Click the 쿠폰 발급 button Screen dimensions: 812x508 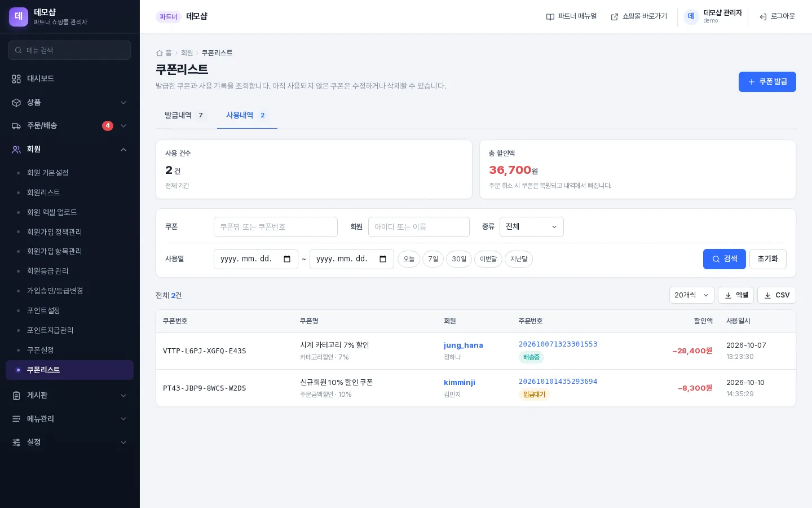click(x=767, y=82)
